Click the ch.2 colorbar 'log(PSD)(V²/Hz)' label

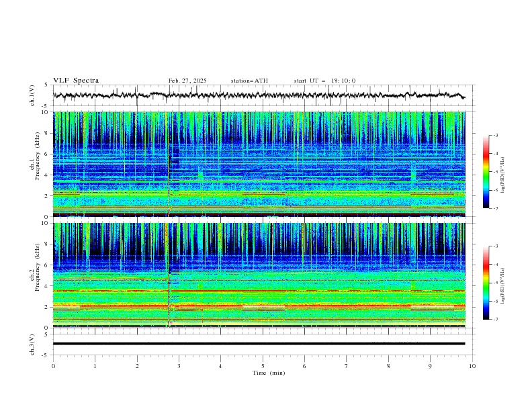point(503,286)
